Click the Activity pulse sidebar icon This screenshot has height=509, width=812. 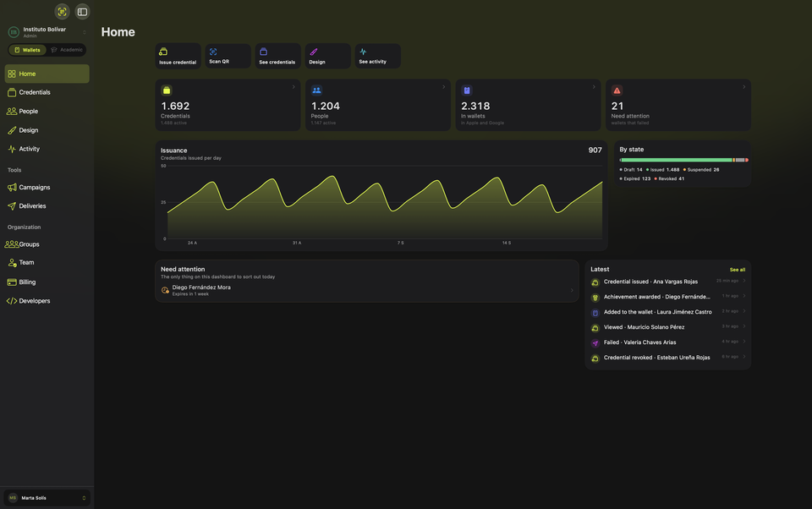point(12,149)
